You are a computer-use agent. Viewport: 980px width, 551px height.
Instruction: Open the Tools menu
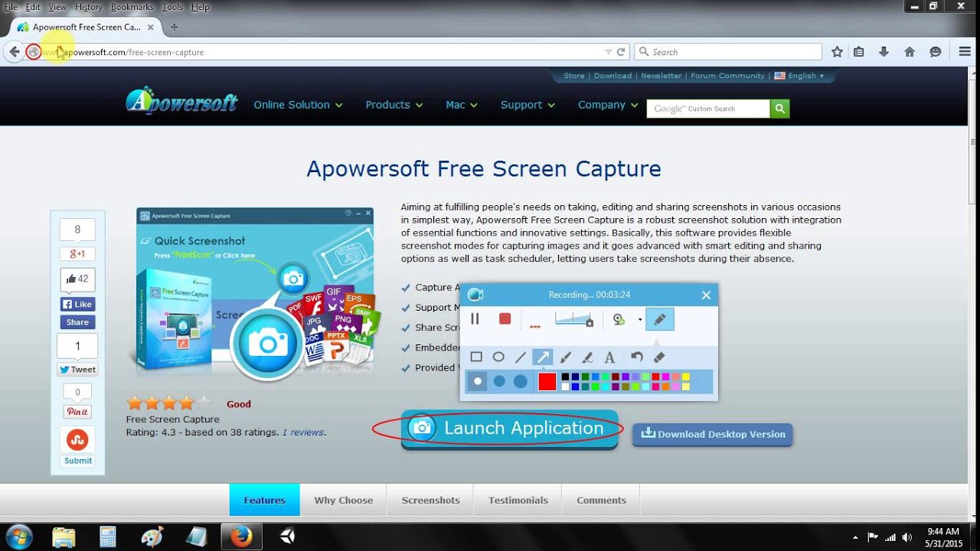click(172, 7)
